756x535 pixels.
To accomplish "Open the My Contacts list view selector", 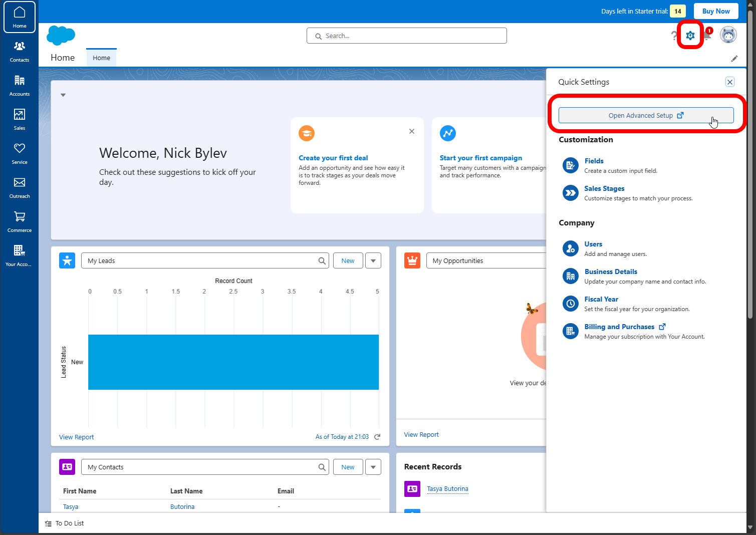I will coord(205,467).
